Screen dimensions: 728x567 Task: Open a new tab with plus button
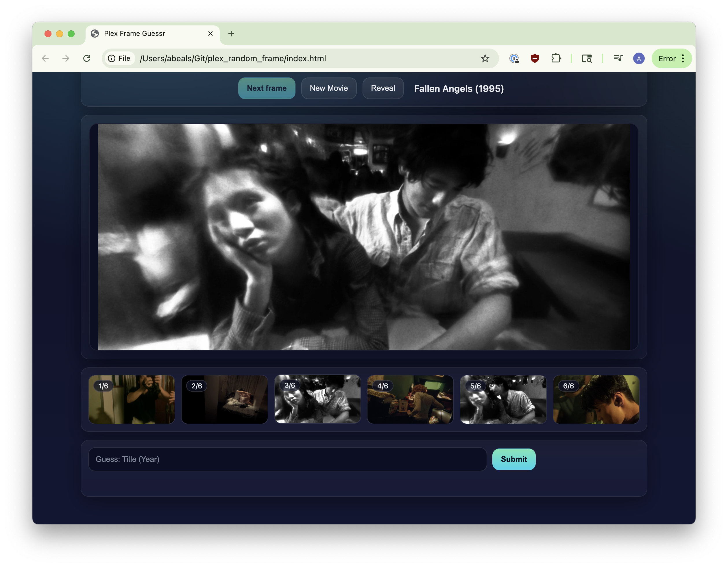(x=231, y=34)
